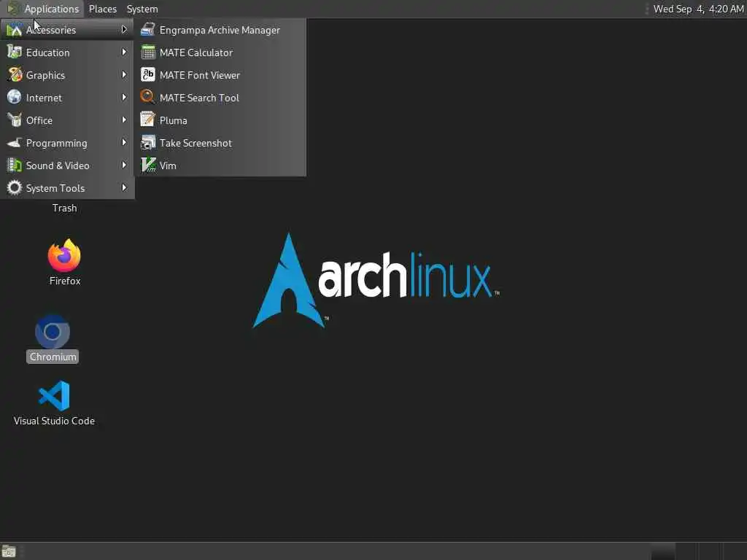Open the System menu
Screen dimensions: 747x560
142,9
